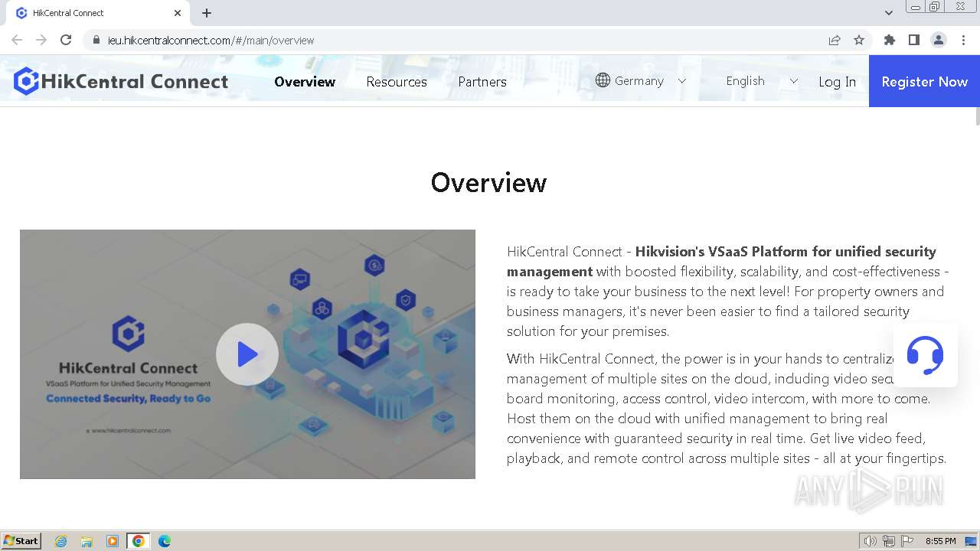
Task: Open the Overview navigation tab
Action: point(305,82)
